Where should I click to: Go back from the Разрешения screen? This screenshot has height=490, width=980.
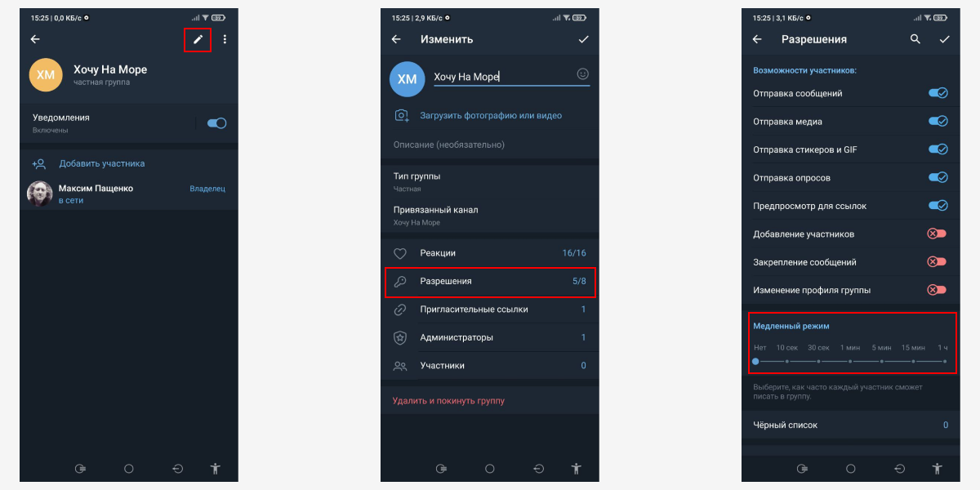coord(757,39)
